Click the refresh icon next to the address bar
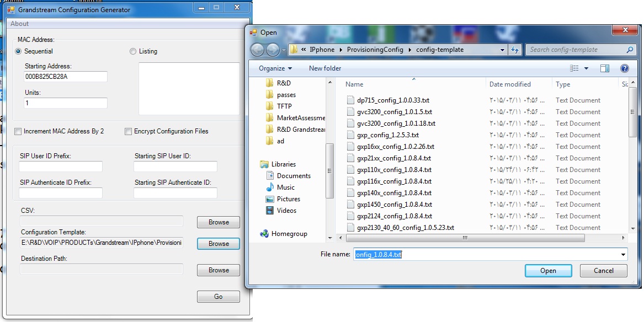 pyautogui.click(x=515, y=50)
